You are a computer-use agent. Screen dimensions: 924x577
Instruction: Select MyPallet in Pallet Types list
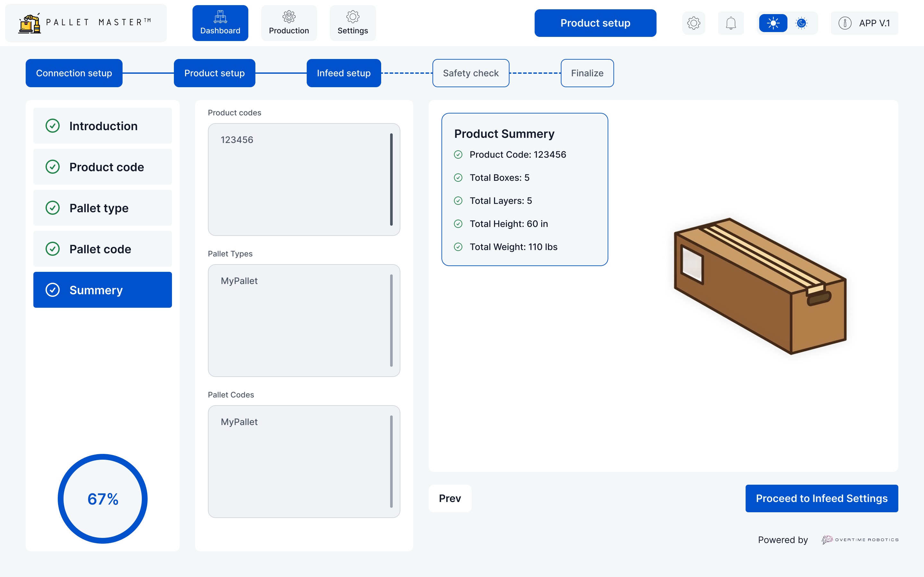(239, 281)
